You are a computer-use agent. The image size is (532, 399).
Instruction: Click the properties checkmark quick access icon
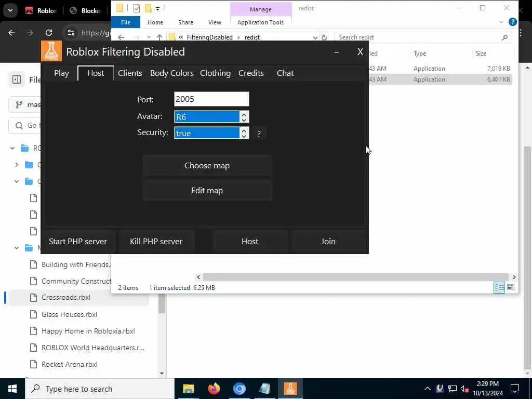click(137, 8)
